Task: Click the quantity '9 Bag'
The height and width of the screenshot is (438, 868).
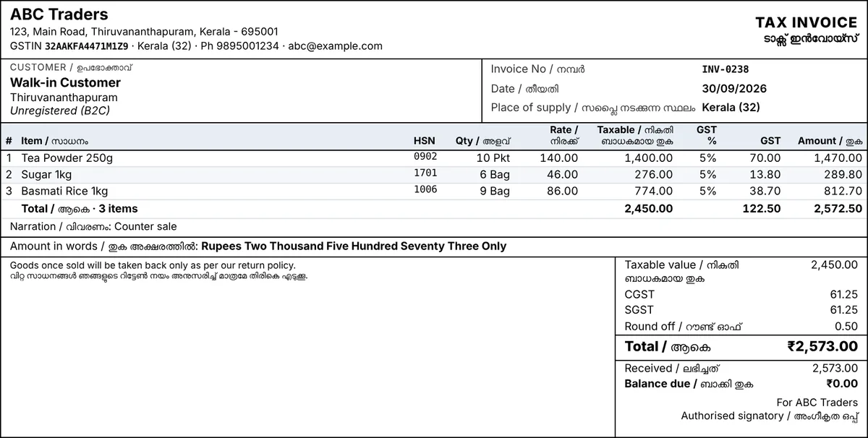Action: tap(495, 191)
